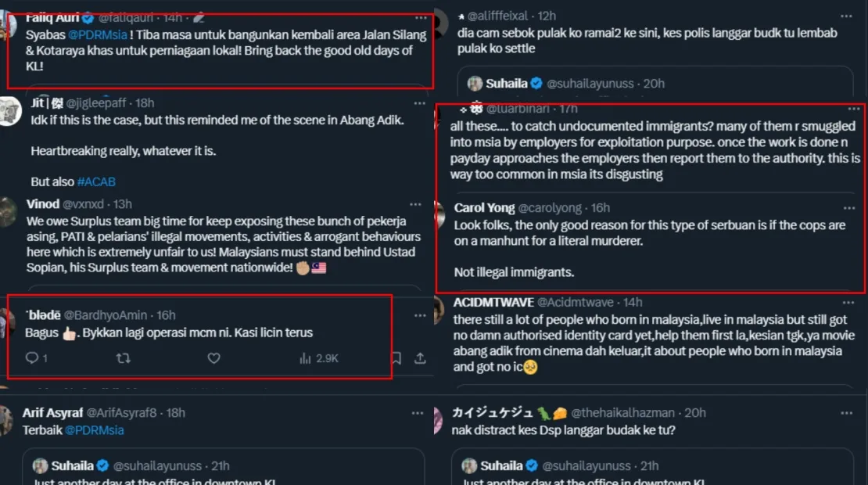The width and height of the screenshot is (868, 485).
Task: Open Carol Yong's profile name
Action: [484, 208]
